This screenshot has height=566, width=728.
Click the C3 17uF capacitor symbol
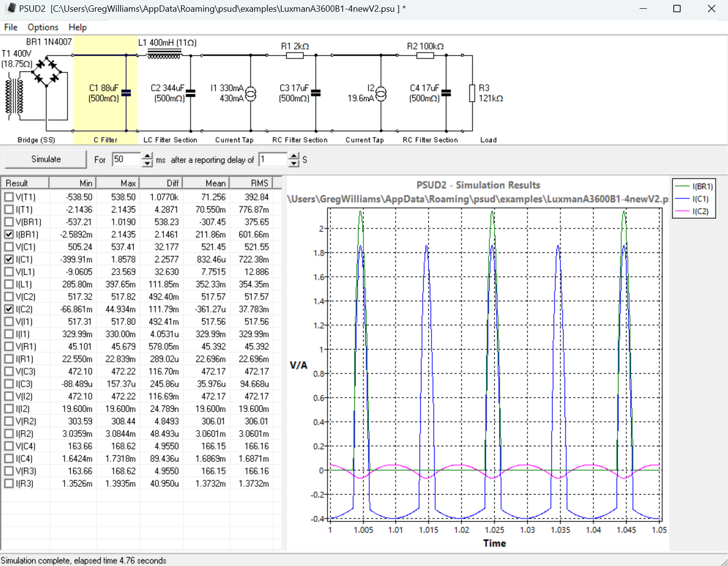[316, 93]
